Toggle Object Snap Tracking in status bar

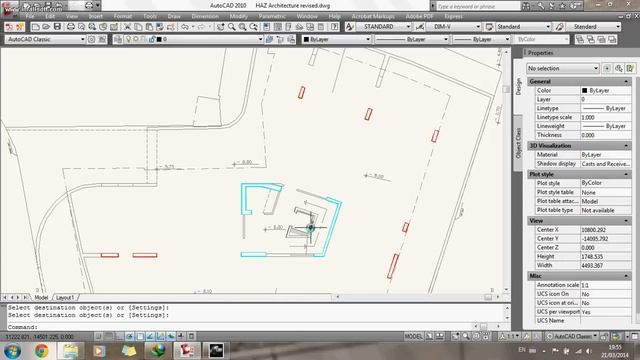click(x=150, y=336)
